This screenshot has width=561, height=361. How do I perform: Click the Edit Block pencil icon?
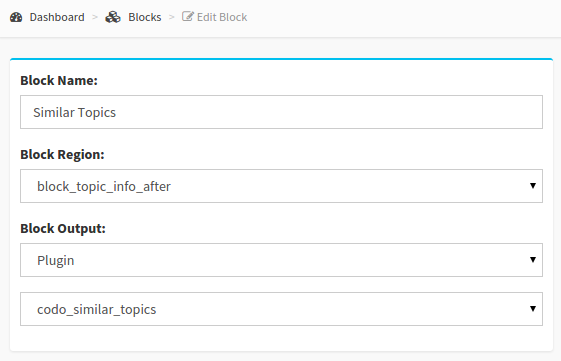point(187,16)
